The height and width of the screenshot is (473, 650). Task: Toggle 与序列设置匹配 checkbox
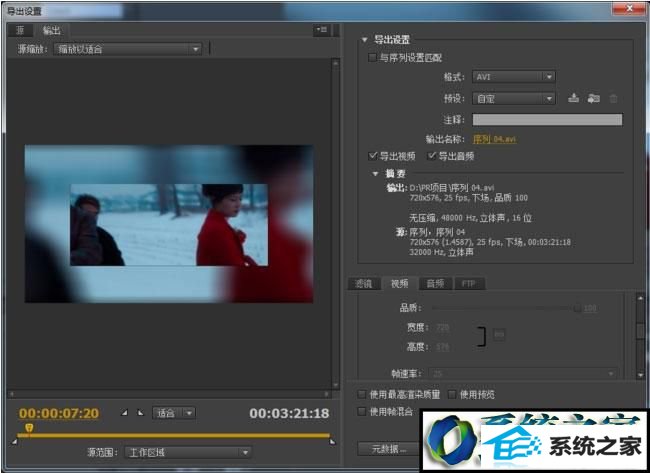point(372,57)
